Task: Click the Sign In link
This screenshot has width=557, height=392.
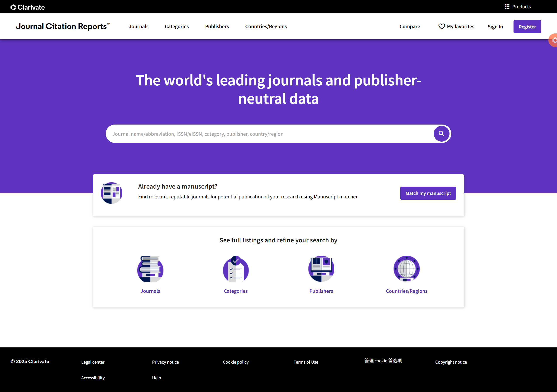Action: pyautogui.click(x=495, y=27)
